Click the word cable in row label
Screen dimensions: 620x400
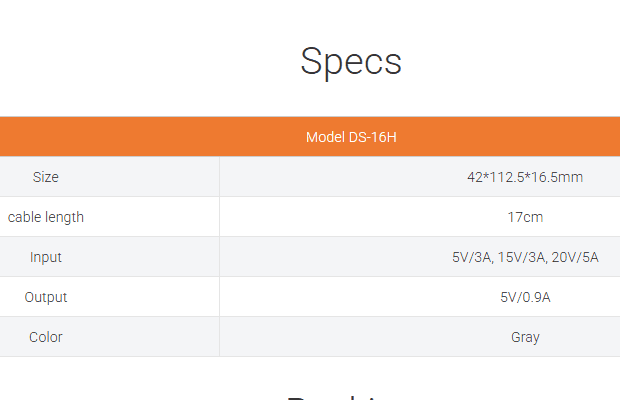(24, 217)
